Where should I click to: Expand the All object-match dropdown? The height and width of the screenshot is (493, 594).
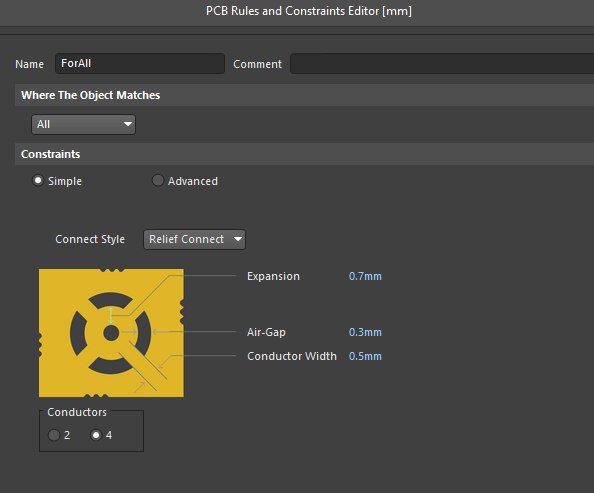point(83,124)
